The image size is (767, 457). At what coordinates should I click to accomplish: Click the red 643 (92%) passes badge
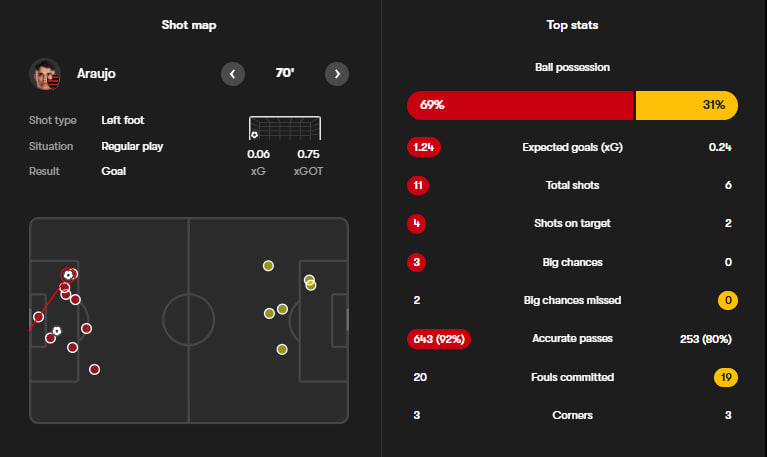(x=439, y=339)
